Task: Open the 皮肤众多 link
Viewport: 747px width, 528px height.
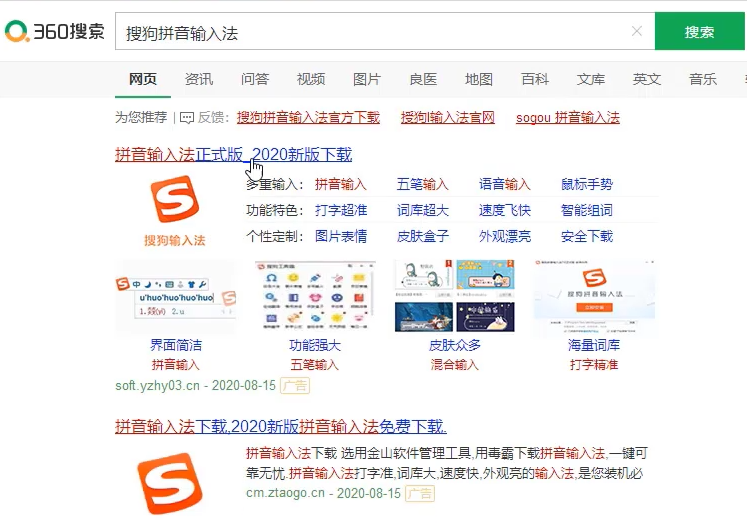Action: click(x=454, y=345)
